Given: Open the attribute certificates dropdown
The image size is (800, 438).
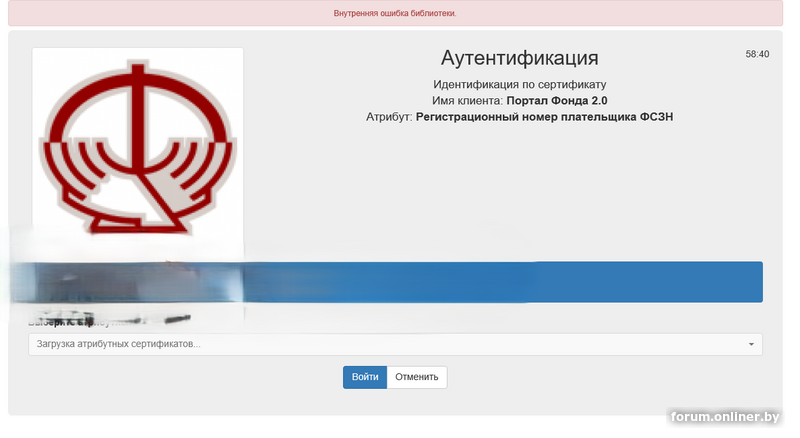Looking at the screenshot, I should click(x=395, y=344).
